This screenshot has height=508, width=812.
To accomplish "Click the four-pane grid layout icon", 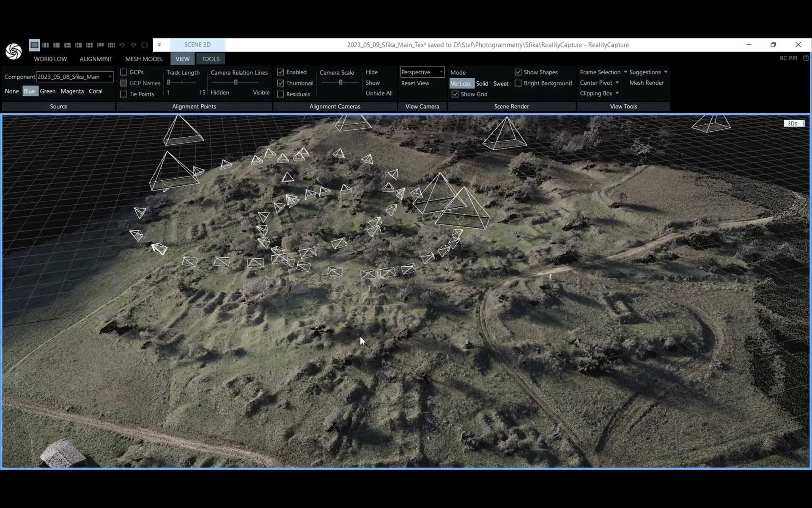I will [x=89, y=45].
